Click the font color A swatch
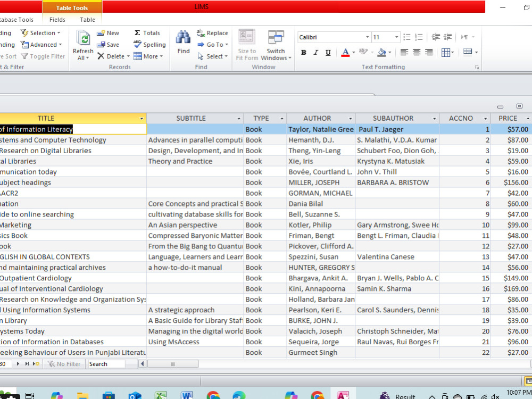The width and height of the screenshot is (532, 399). [345, 52]
